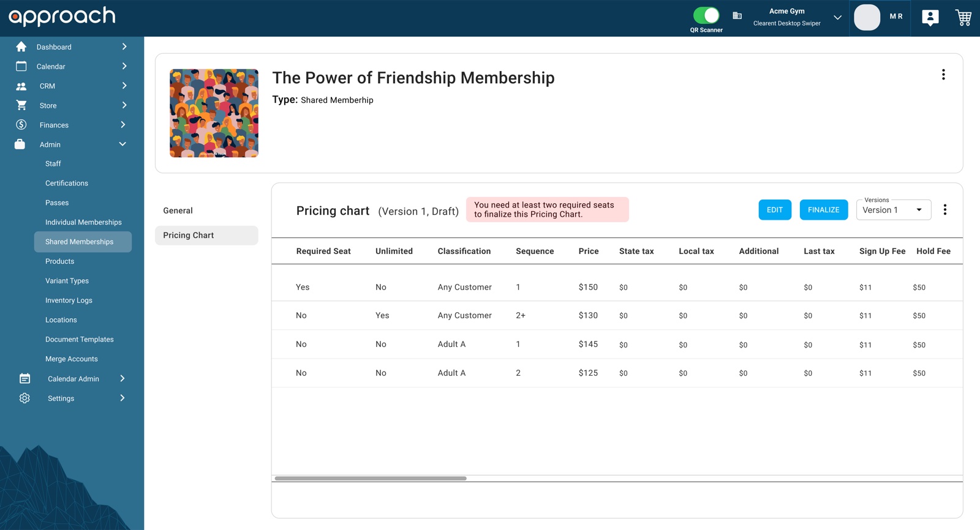Click the Settings gear icon
This screenshot has height=530, width=980.
click(24, 398)
